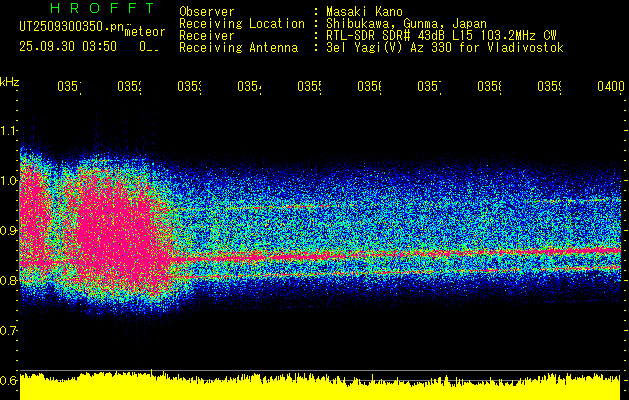Click the 0354 time axis marker
The height and width of the screenshot is (400, 629).
(x=249, y=86)
